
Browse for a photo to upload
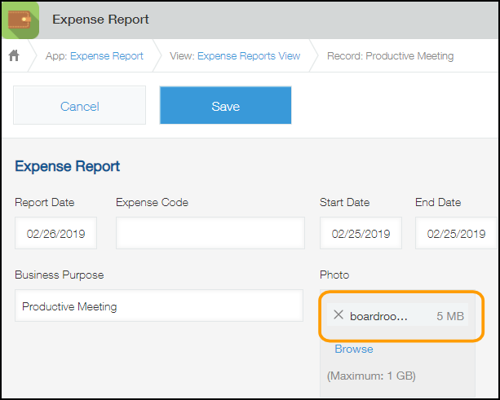coord(354,349)
